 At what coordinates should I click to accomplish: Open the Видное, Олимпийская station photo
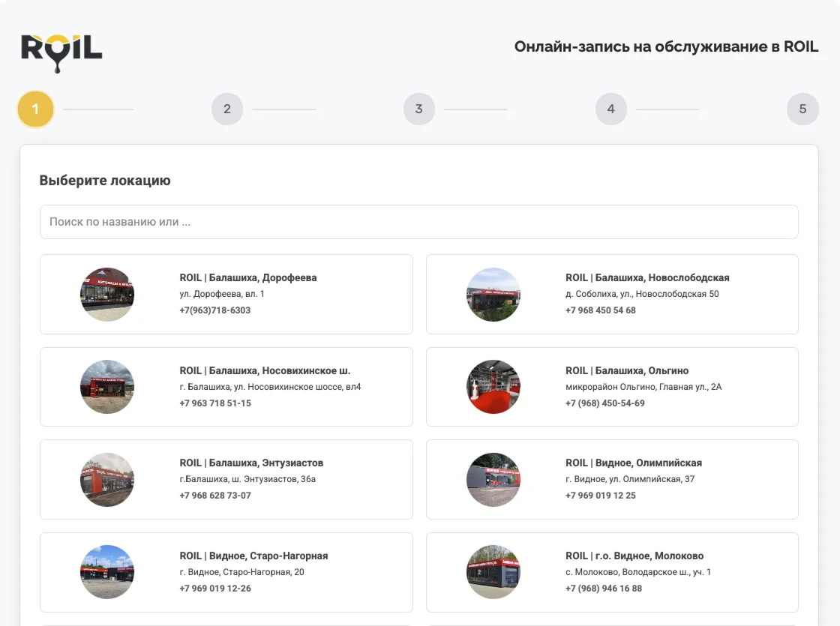coord(493,480)
